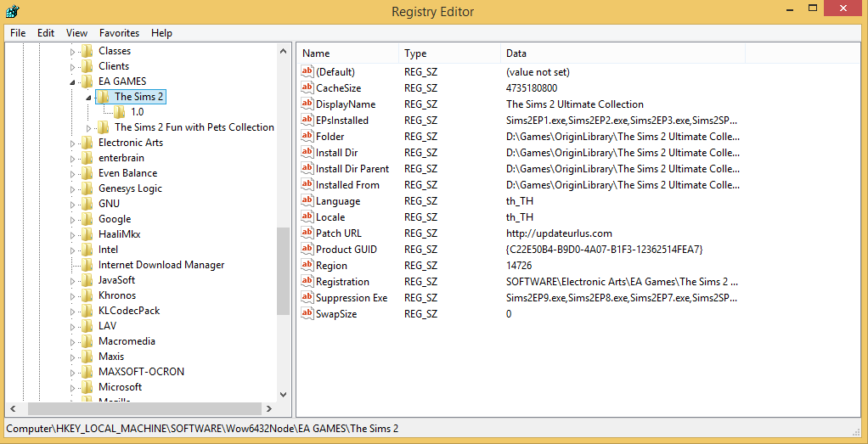Open the File menu
The height and width of the screenshot is (444, 868).
(x=18, y=32)
